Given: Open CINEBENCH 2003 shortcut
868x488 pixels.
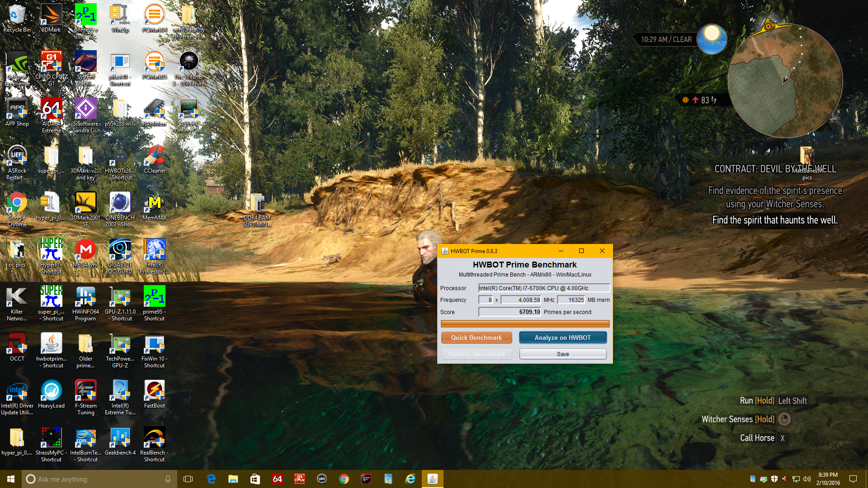Looking at the screenshot, I should [120, 209].
